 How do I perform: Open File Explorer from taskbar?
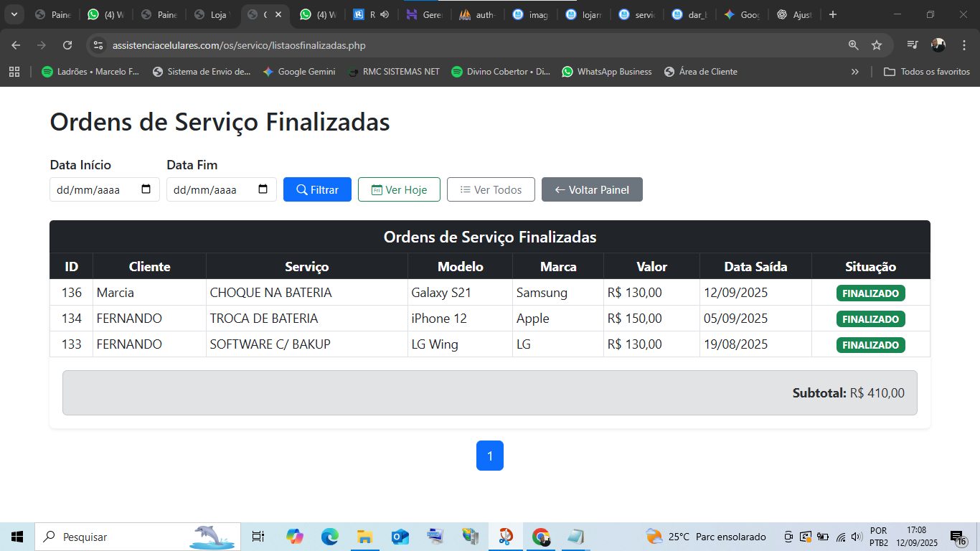point(364,537)
